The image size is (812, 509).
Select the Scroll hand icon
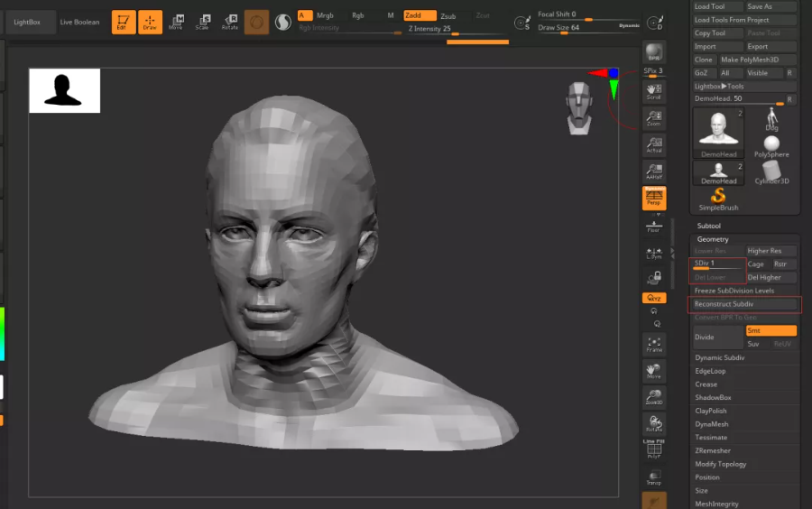[x=654, y=92]
